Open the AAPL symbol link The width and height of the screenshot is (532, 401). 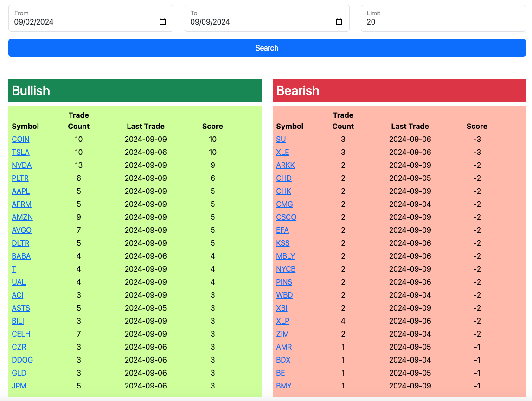[21, 191]
